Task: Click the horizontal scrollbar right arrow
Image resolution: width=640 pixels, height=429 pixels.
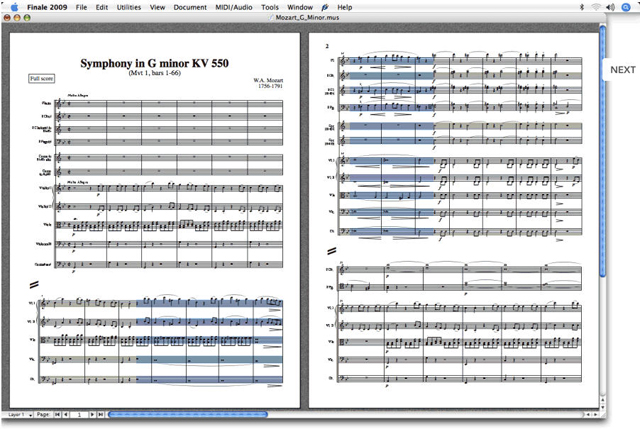Action: [x=594, y=415]
